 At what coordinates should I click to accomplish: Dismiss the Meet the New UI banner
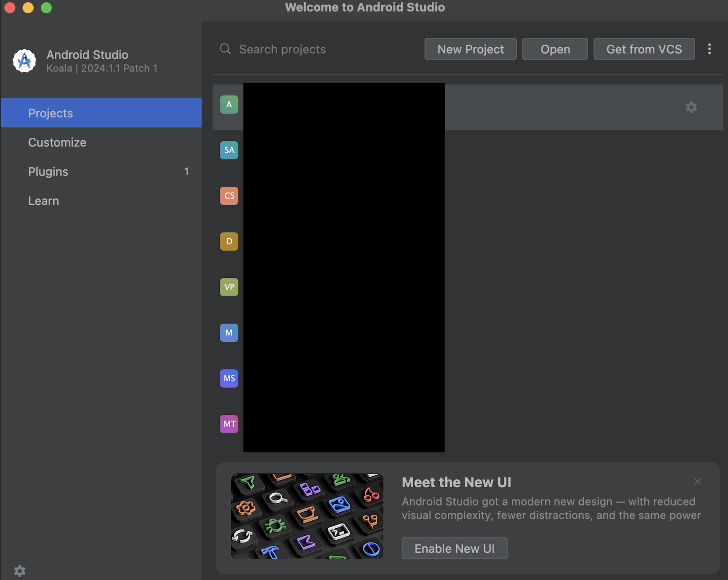[697, 482]
